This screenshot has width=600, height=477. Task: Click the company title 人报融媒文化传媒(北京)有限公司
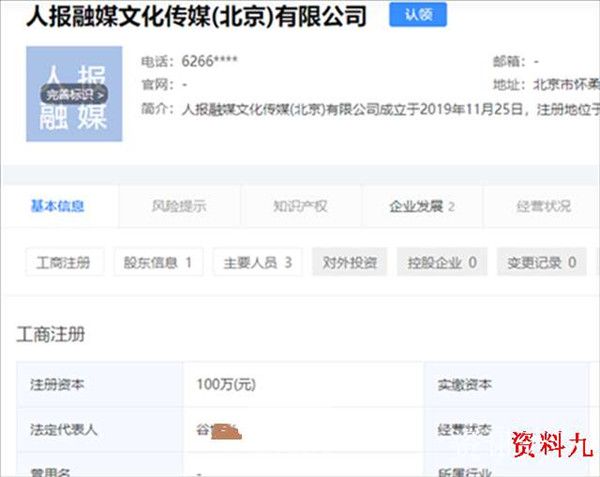(197, 16)
